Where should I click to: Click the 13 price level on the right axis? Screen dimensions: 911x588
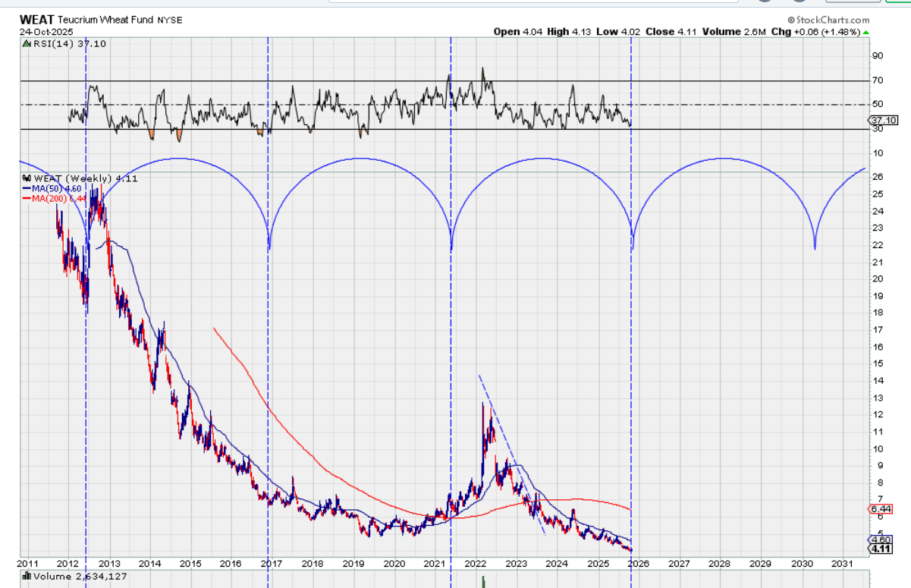tap(878, 398)
